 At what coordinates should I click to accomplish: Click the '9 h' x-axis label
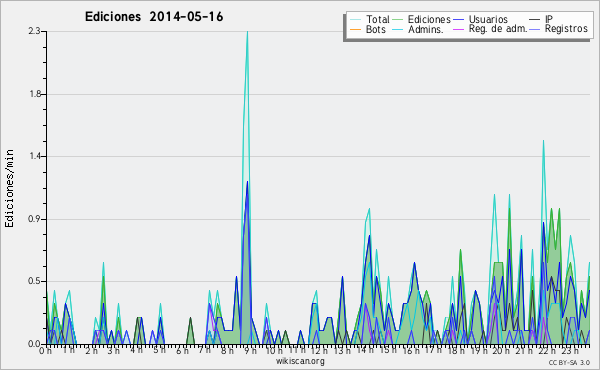click(250, 350)
